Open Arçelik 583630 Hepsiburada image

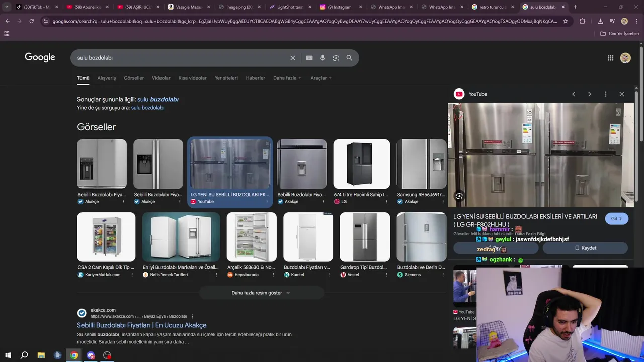(x=252, y=237)
